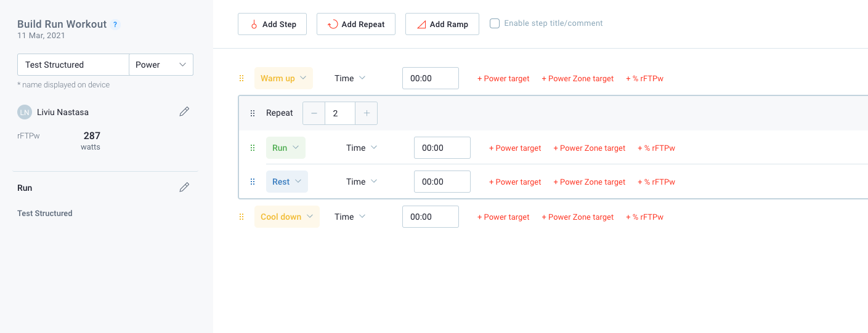Click the Repeat block drag handle
Screen dimensions: 868x333
pos(252,113)
